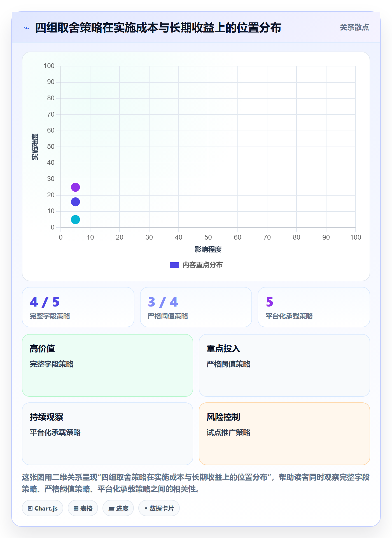This screenshot has width=392, height=538.
Task: Click 平台化承载策略 inside the 持续观察 card
Action: click(55, 432)
